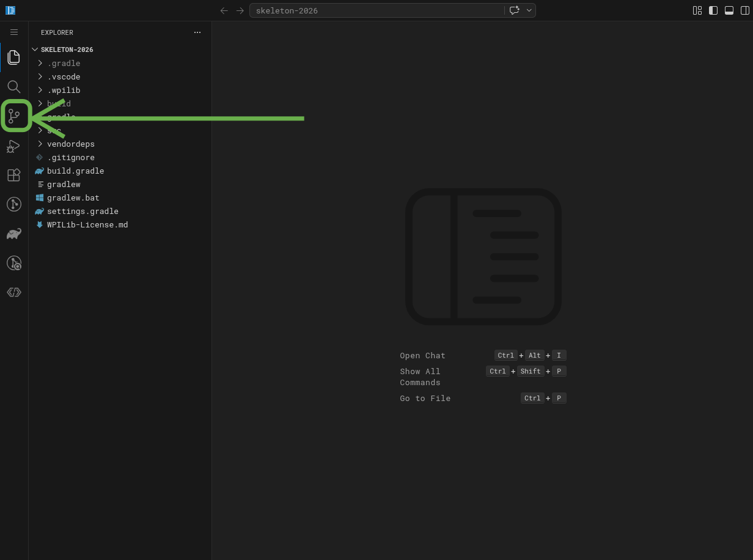This screenshot has height=560, width=753.
Task: Open the .gitignore file
Action: pos(120,157)
